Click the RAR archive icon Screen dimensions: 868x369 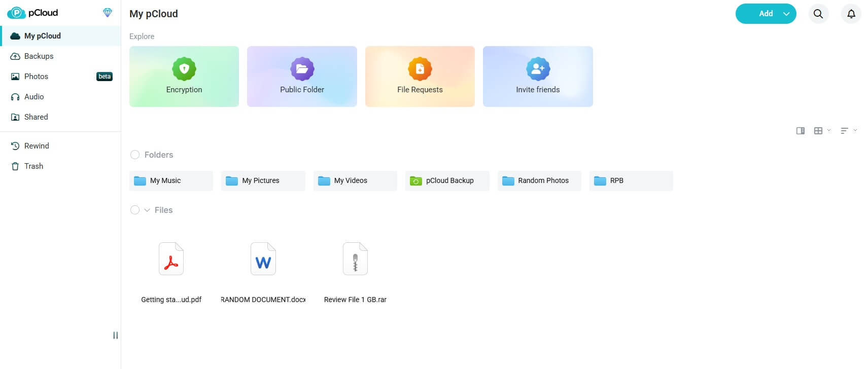(x=355, y=259)
